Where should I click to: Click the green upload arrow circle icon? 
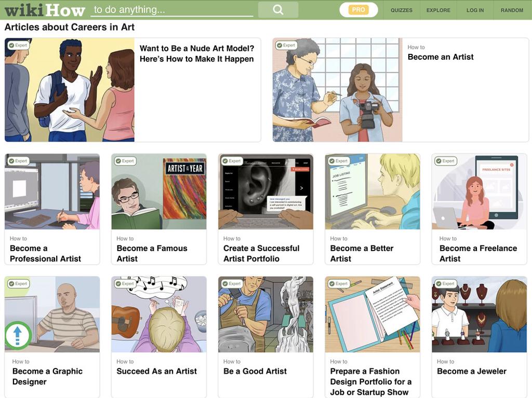pyautogui.click(x=18, y=336)
